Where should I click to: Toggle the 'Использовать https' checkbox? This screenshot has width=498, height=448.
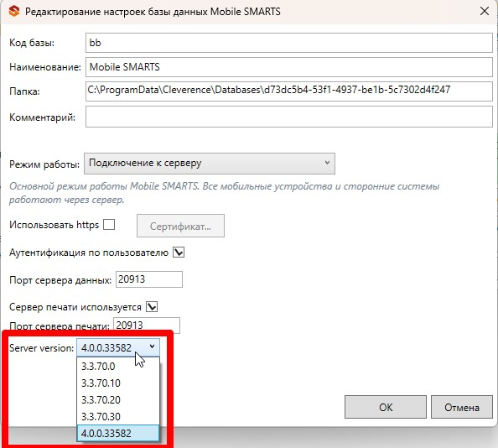pyautogui.click(x=109, y=225)
